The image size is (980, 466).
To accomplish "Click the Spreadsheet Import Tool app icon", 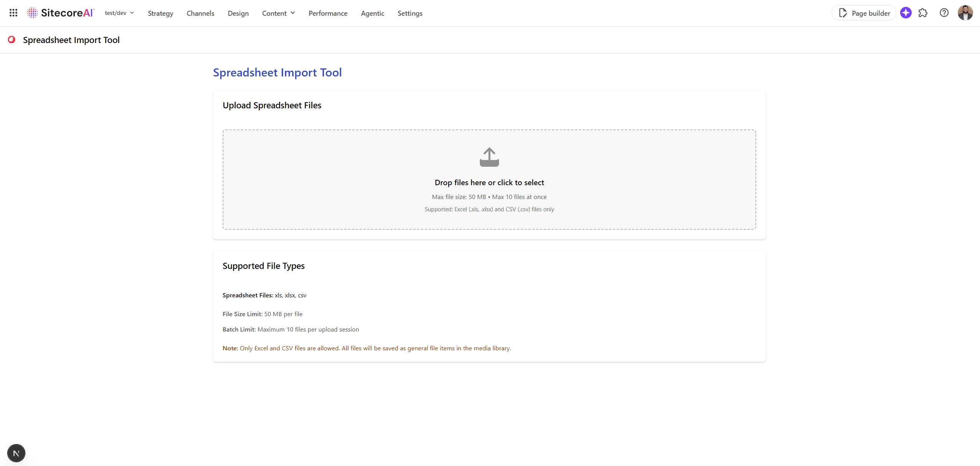I will tap(11, 40).
